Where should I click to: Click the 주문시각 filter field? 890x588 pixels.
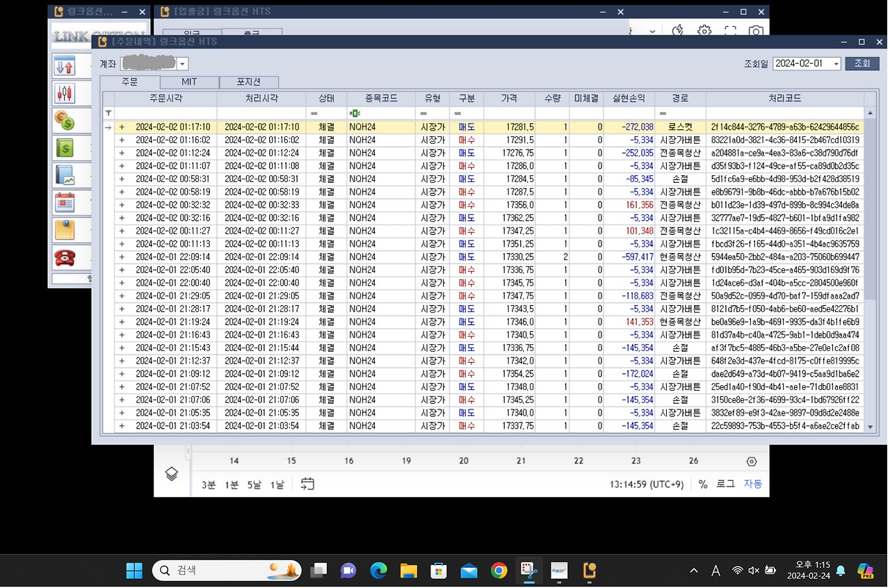point(165,113)
